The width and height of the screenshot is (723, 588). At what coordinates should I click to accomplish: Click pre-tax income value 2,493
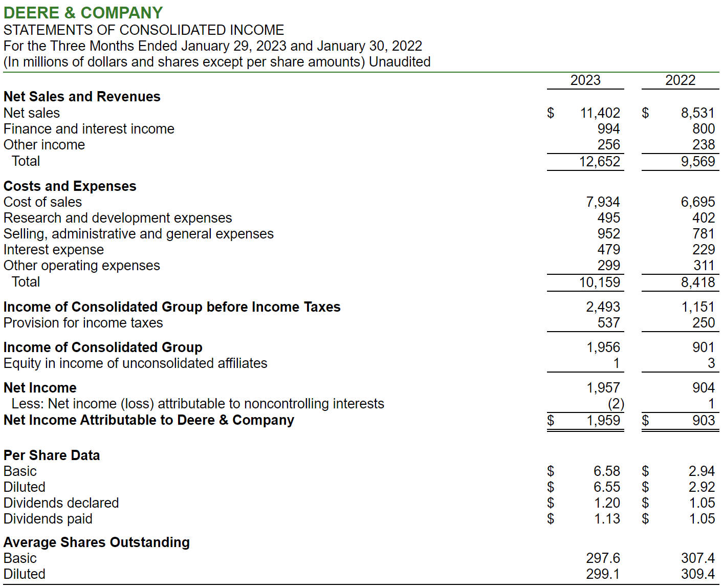pos(603,307)
